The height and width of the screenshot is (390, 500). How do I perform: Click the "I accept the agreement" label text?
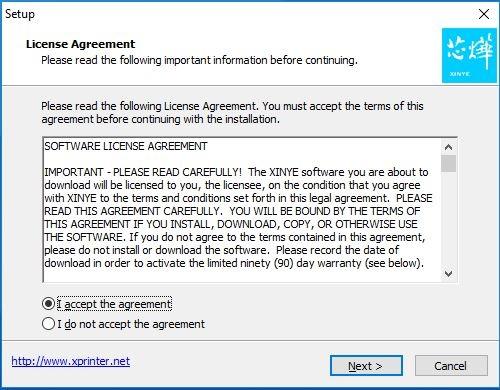[x=114, y=304]
